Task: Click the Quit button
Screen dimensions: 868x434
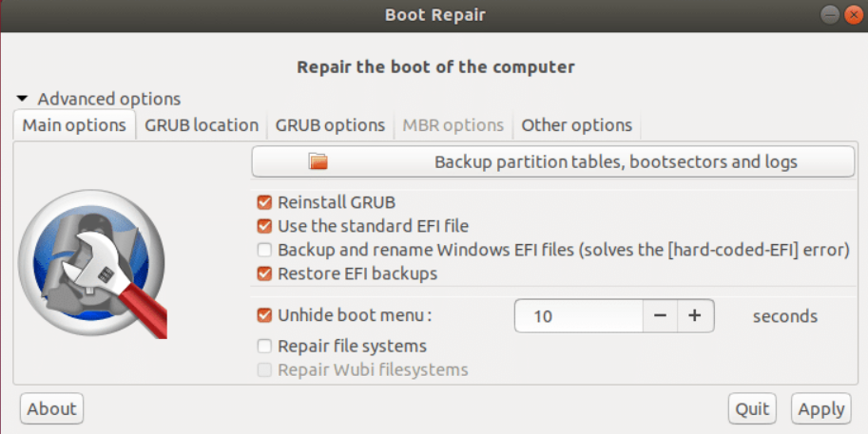Action: pyautogui.click(x=752, y=408)
